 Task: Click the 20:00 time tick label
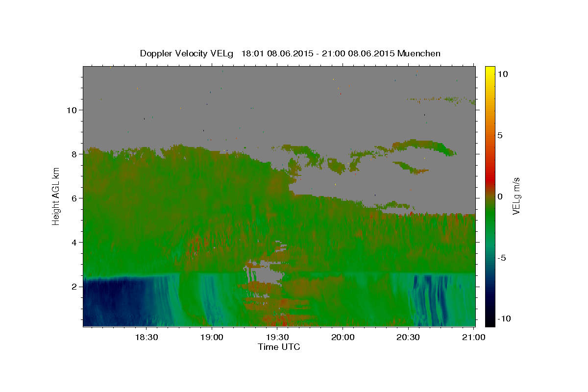[343, 337]
